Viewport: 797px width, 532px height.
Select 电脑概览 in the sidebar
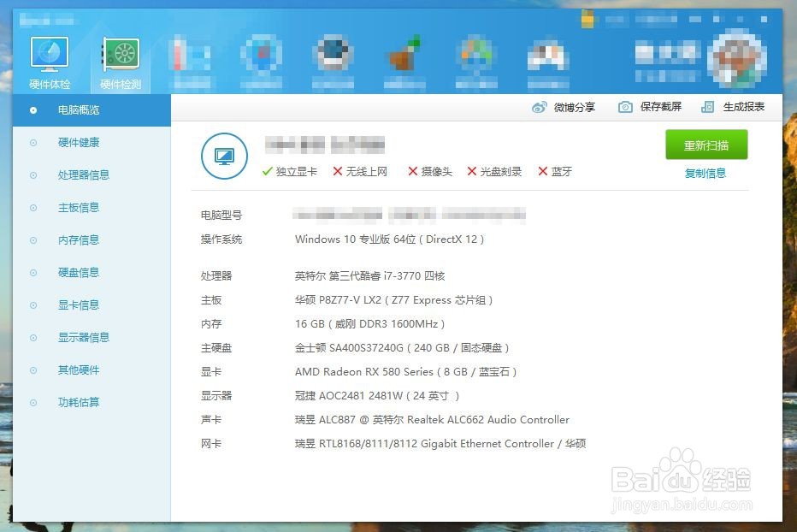tap(92, 109)
